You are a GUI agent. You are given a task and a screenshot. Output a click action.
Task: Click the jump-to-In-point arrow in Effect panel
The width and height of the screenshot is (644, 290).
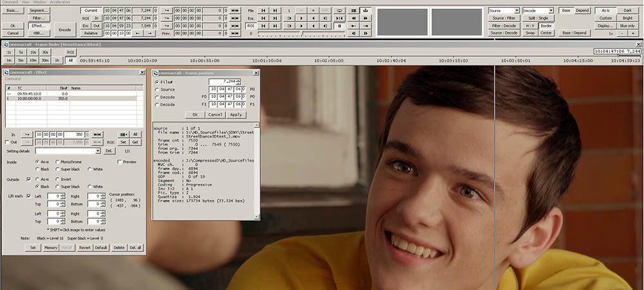[28, 134]
